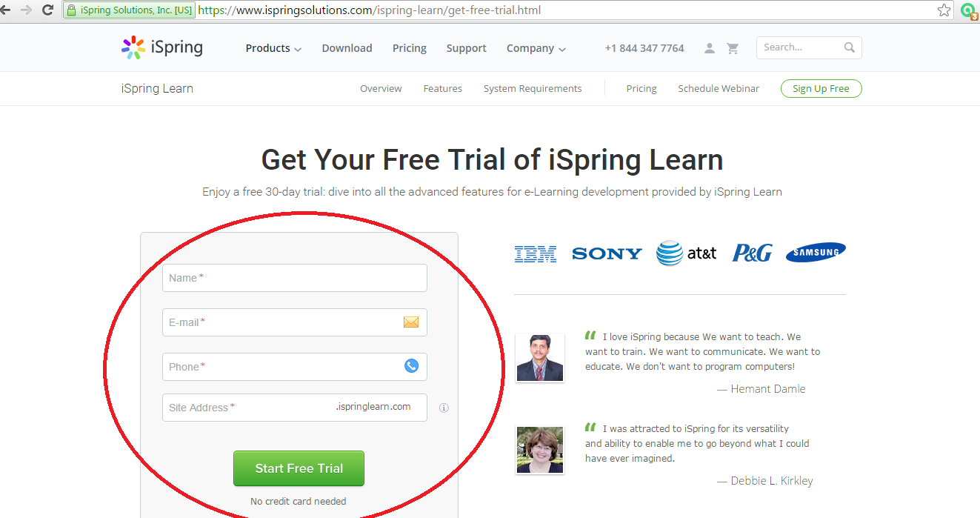Click the info icon beside Site Address
This screenshot has height=518, width=980.
click(x=444, y=408)
